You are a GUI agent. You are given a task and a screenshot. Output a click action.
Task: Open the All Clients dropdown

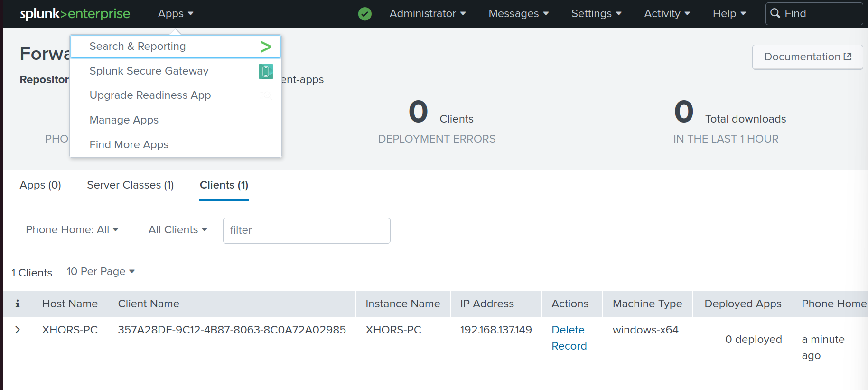click(x=178, y=230)
